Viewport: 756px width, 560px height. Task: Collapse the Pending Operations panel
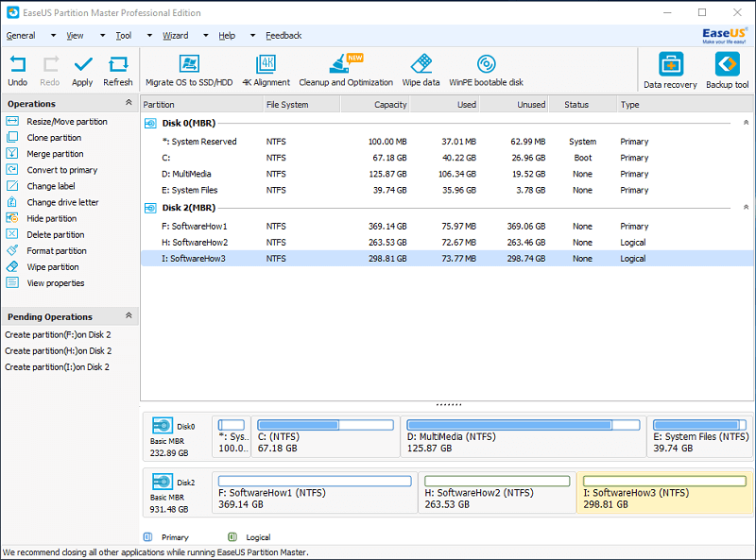point(129,316)
